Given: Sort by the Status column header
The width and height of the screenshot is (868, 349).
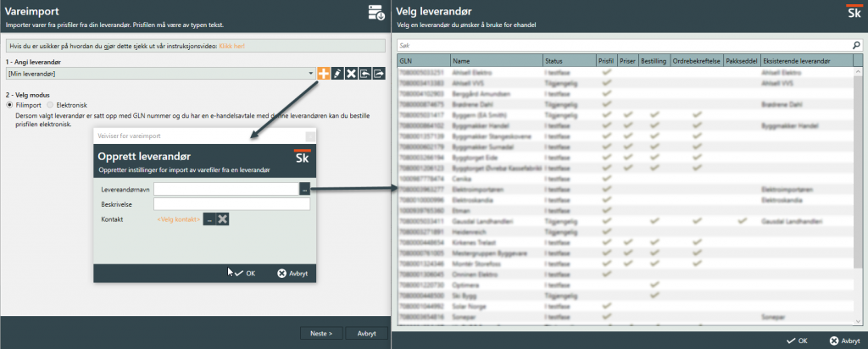Looking at the screenshot, I should (x=568, y=61).
